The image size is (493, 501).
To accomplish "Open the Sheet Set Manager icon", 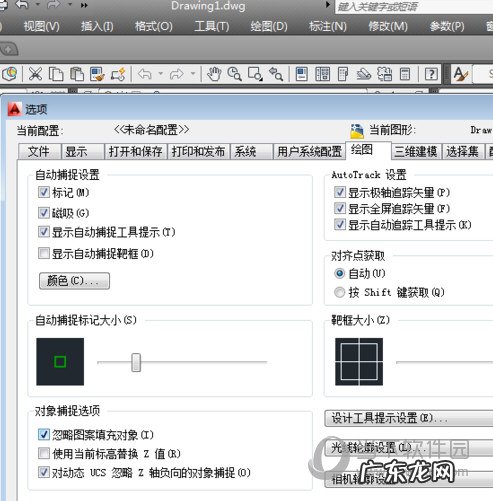I will tap(364, 74).
